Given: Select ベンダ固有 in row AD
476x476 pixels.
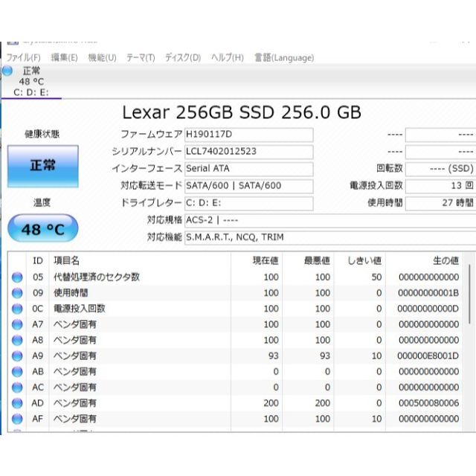Looking at the screenshot, I should 74,403.
